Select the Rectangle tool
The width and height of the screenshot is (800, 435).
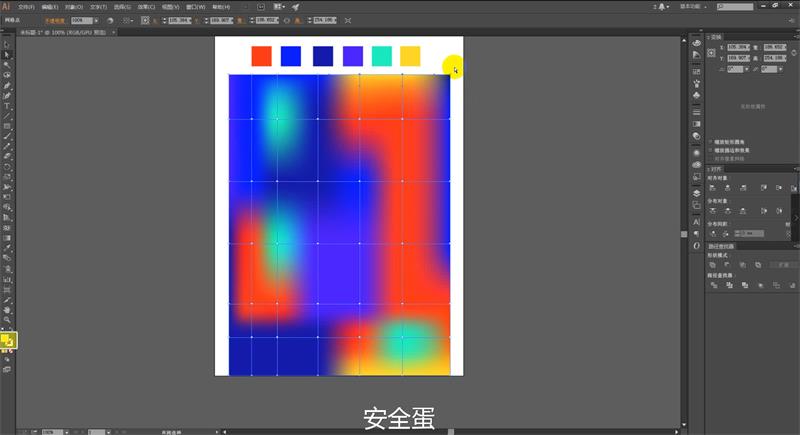[7, 126]
